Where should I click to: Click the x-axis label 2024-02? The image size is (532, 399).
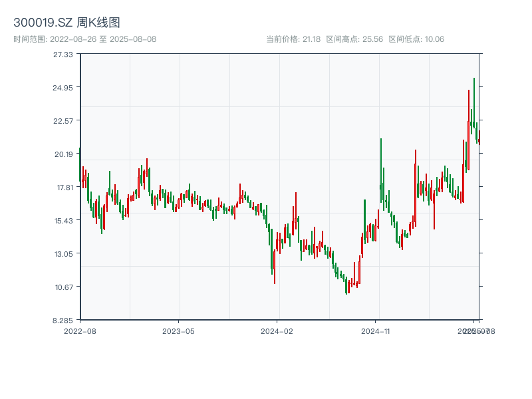click(277, 331)
